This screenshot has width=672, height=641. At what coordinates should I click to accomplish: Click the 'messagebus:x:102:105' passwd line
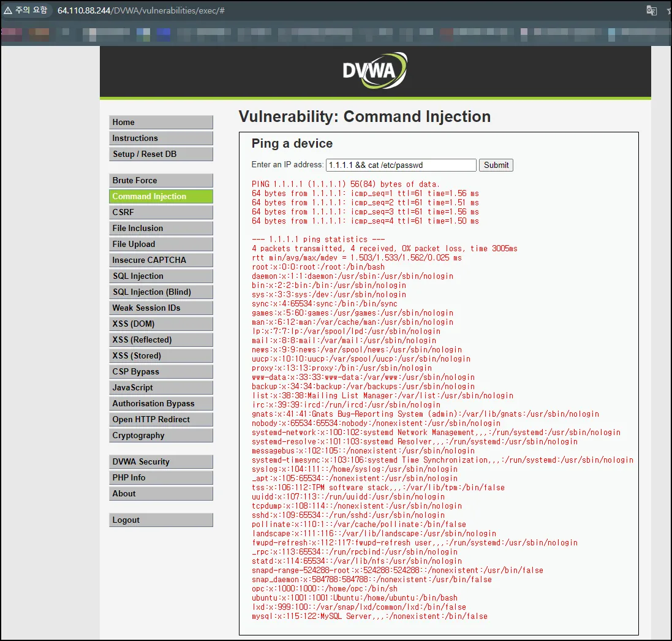coord(363,451)
